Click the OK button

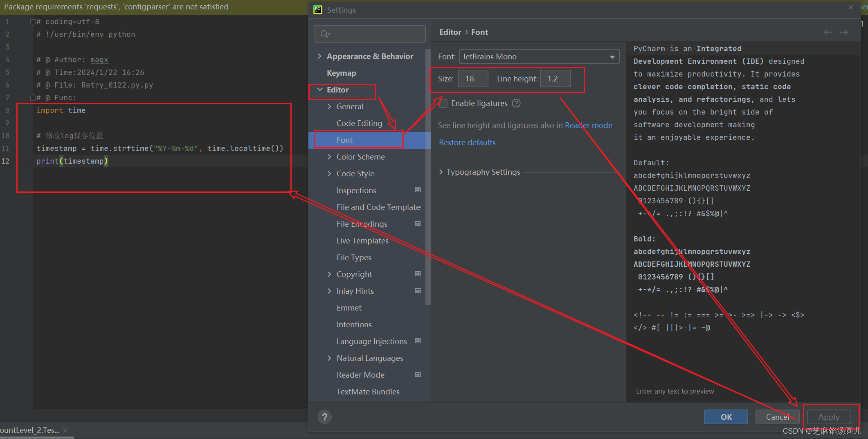[x=726, y=417]
